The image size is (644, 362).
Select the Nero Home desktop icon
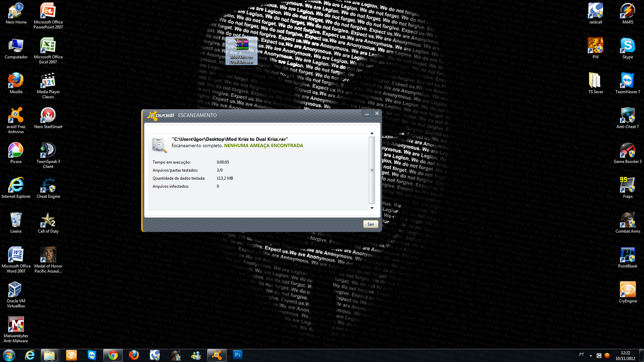point(16,14)
